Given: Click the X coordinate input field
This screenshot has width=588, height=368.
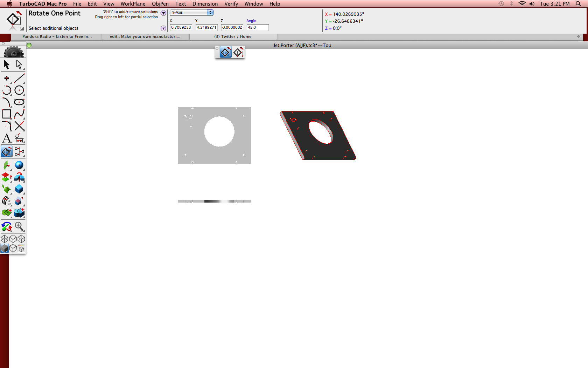Looking at the screenshot, I should 181,27.
